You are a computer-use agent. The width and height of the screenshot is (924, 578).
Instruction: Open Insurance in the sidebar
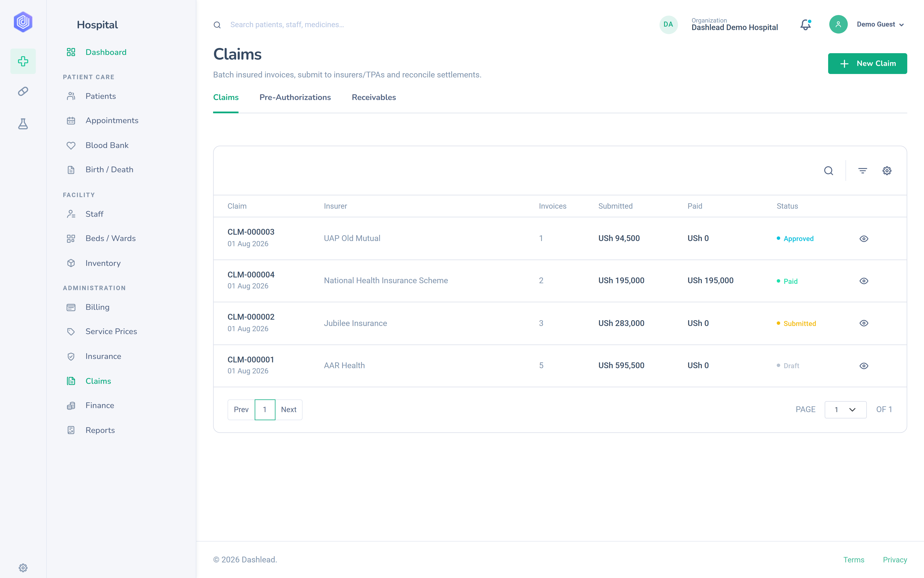click(103, 356)
